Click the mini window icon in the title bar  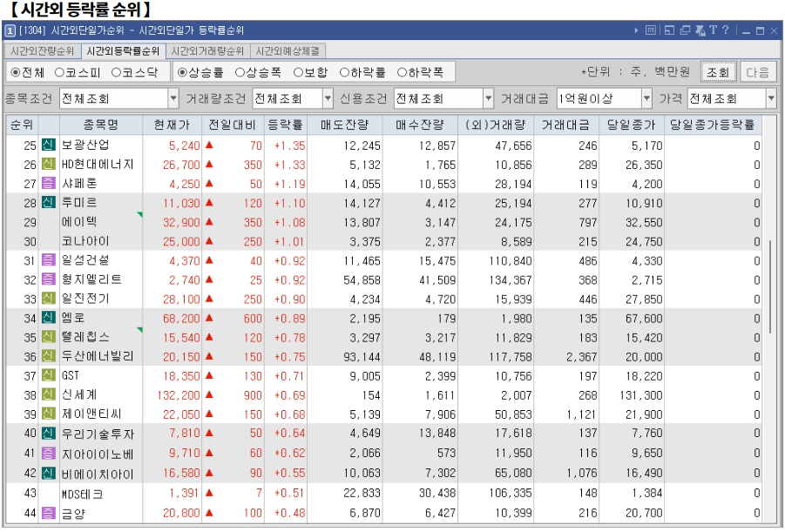coord(670,30)
